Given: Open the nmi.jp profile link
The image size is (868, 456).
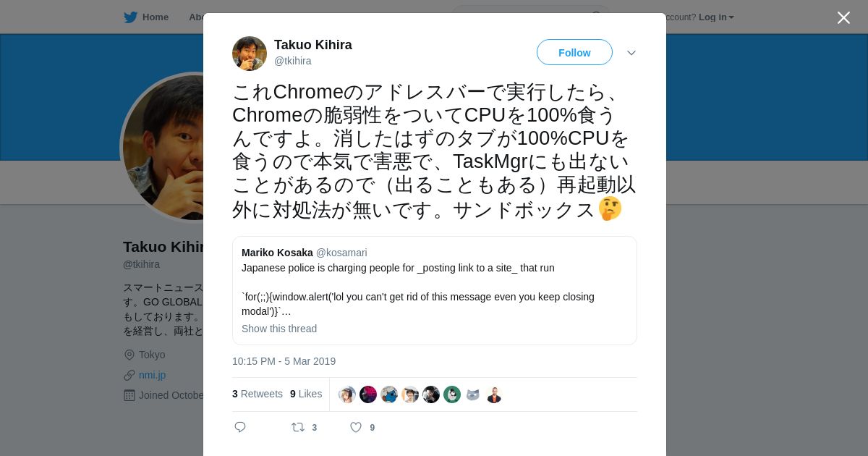Looking at the screenshot, I should (x=152, y=375).
